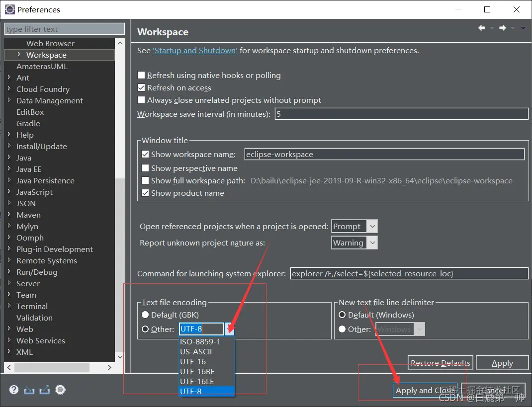This screenshot has height=407, width=532.
Task: Open the Prompt dropdown for referenced projects
Action: point(372,226)
